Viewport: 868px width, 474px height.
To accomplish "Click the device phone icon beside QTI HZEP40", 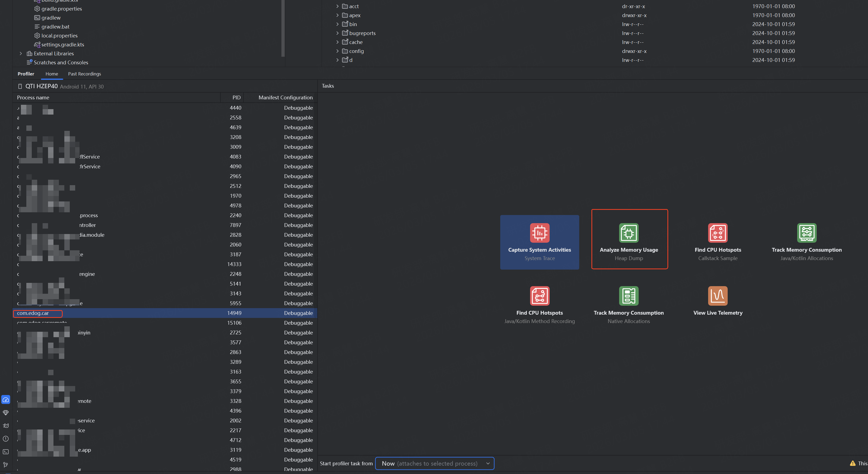I will pyautogui.click(x=20, y=86).
